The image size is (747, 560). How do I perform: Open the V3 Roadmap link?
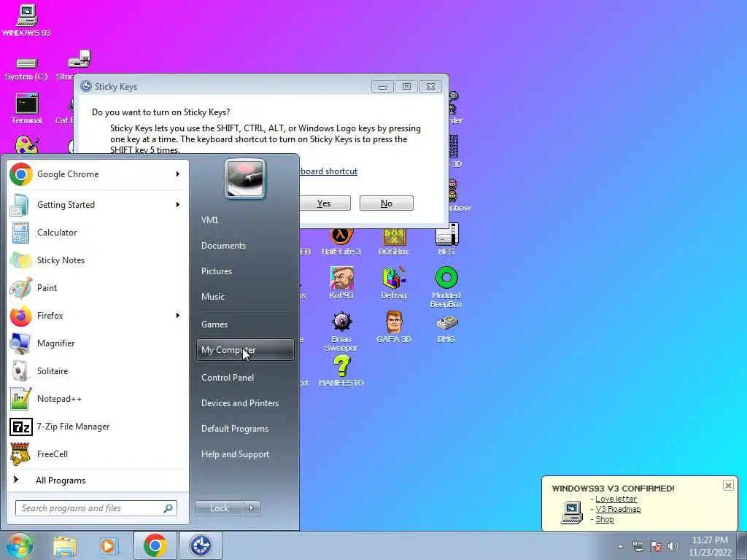(618, 509)
